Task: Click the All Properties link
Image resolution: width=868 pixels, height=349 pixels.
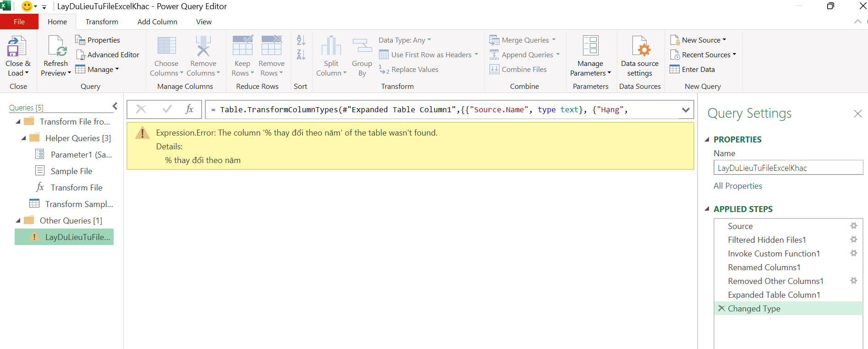Action: 737,186
